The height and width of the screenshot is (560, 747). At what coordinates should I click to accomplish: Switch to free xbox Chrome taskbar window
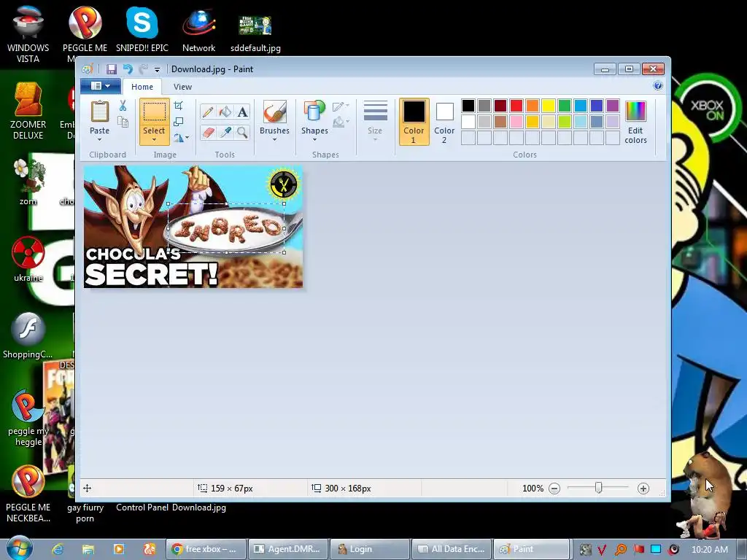[206, 549]
